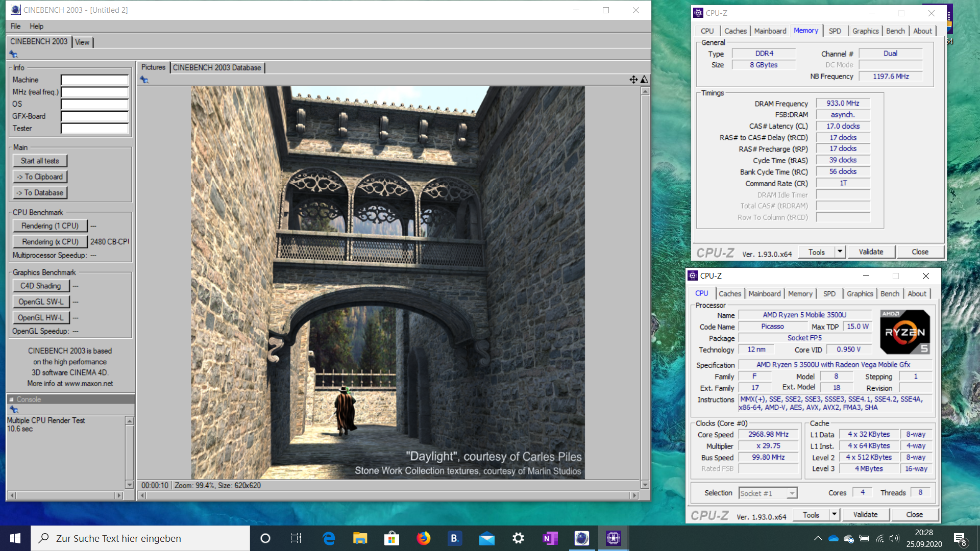Open Caches tab in the lower CPU-Z window
The image size is (980, 551).
(729, 294)
